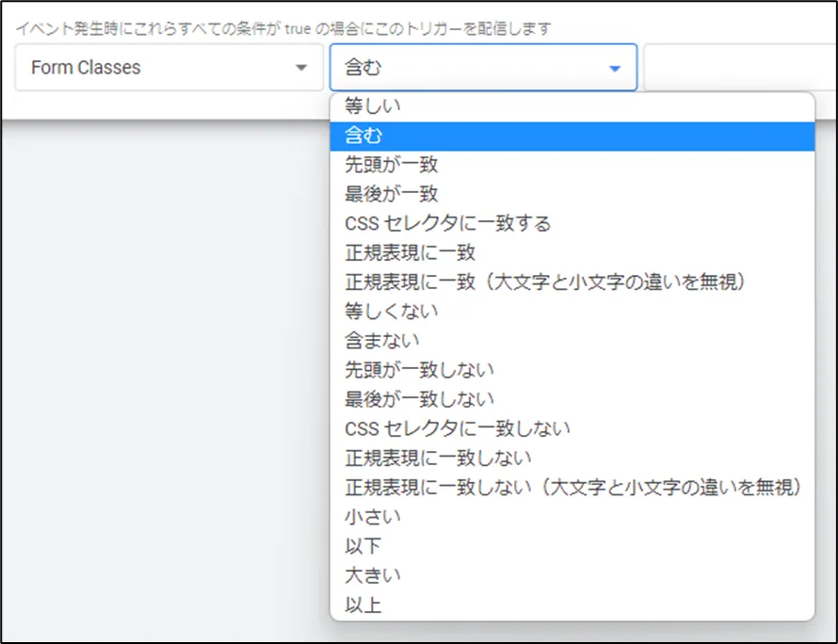Select 最後が一致しない option
Viewport: 838px width, 644px height.
419,398
